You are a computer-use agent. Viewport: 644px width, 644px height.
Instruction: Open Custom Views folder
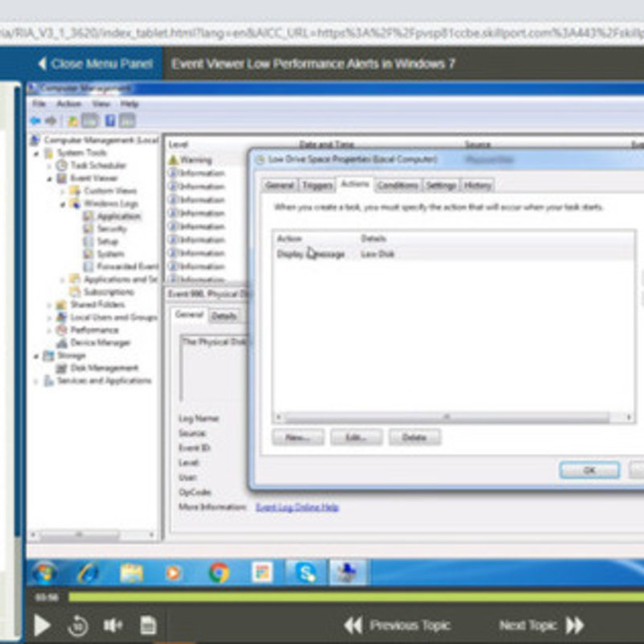point(110,191)
